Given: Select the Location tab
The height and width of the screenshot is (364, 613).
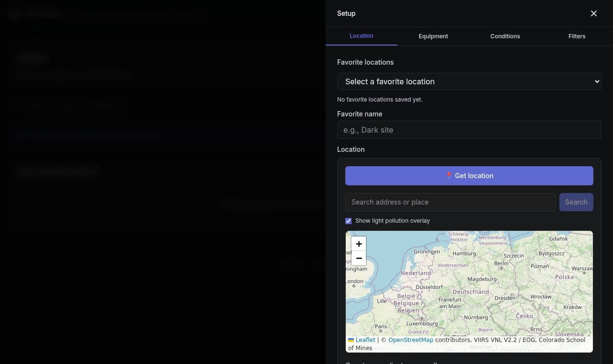Looking at the screenshot, I should pyautogui.click(x=362, y=36).
